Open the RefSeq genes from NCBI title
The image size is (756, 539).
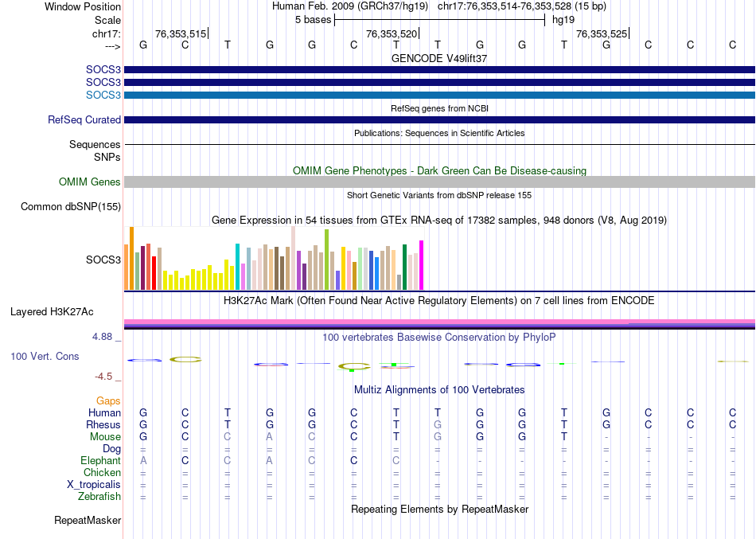(x=439, y=108)
